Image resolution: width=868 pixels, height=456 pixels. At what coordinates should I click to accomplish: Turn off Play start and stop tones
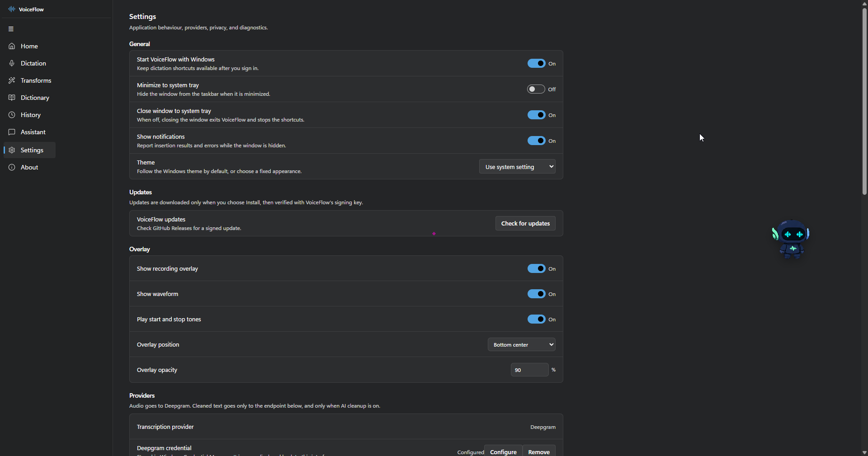tap(536, 319)
